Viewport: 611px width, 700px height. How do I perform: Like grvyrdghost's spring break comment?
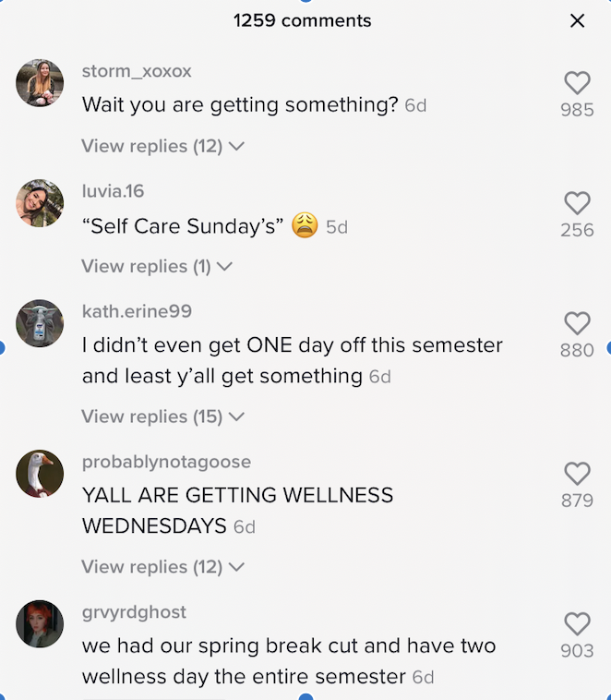tap(577, 623)
